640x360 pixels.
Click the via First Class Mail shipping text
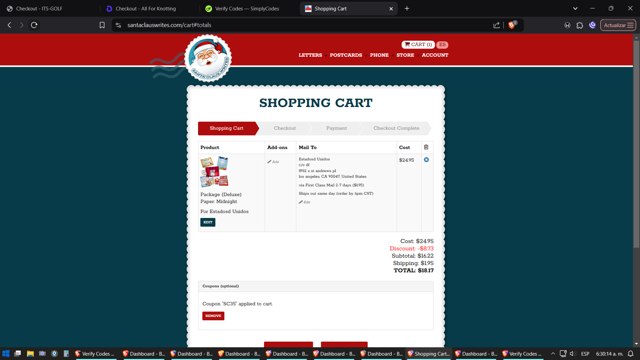coord(331,185)
